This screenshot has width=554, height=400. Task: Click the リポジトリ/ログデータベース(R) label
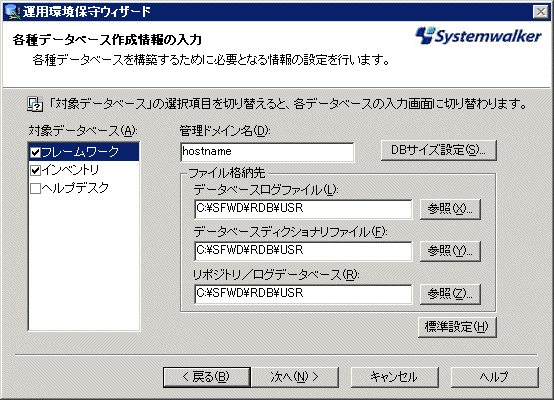coord(276,275)
